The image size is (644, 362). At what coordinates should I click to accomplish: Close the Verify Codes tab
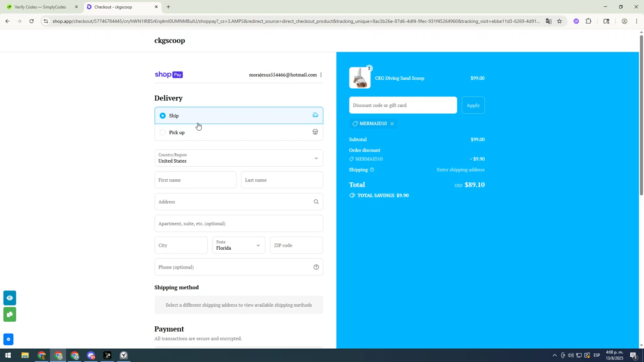click(76, 7)
